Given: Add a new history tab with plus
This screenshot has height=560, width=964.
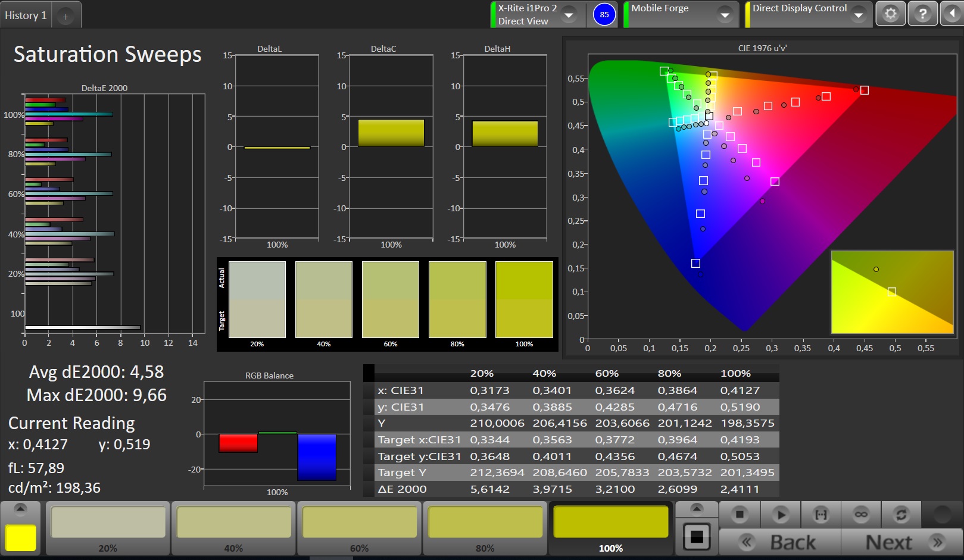Looking at the screenshot, I should (x=65, y=17).
